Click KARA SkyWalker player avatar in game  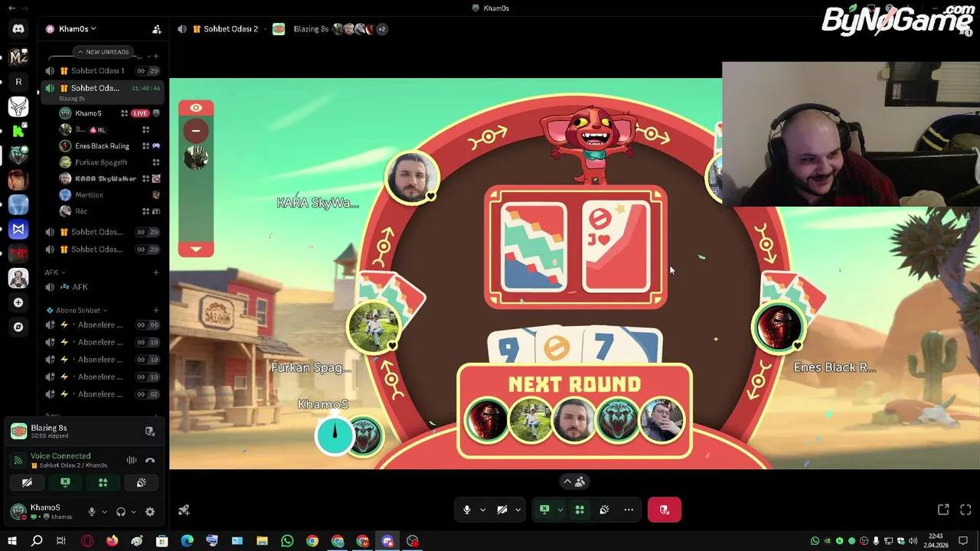pyautogui.click(x=412, y=178)
